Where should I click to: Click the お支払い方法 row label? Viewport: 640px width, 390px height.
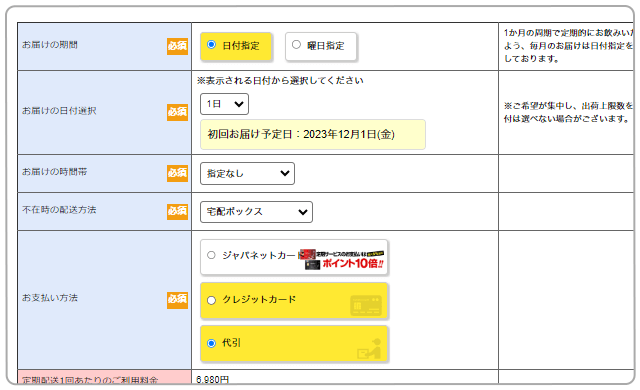point(50,298)
